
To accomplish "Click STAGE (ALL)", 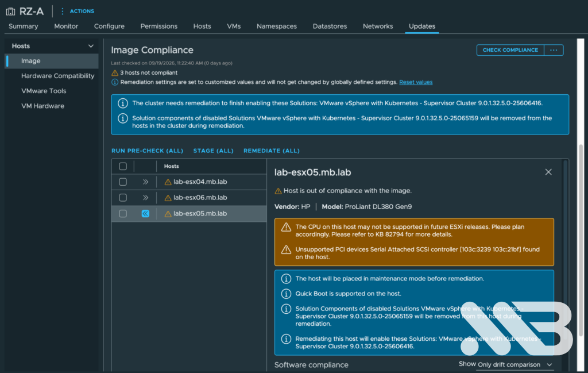I will coord(214,151).
